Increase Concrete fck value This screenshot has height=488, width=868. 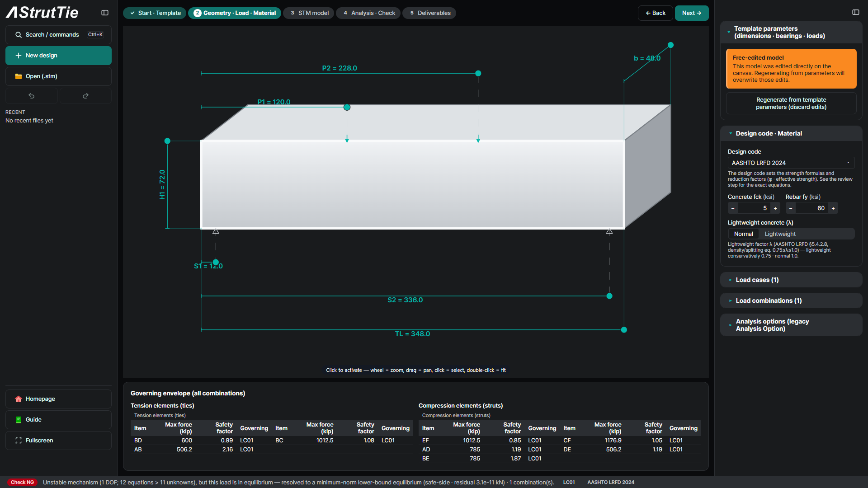775,208
